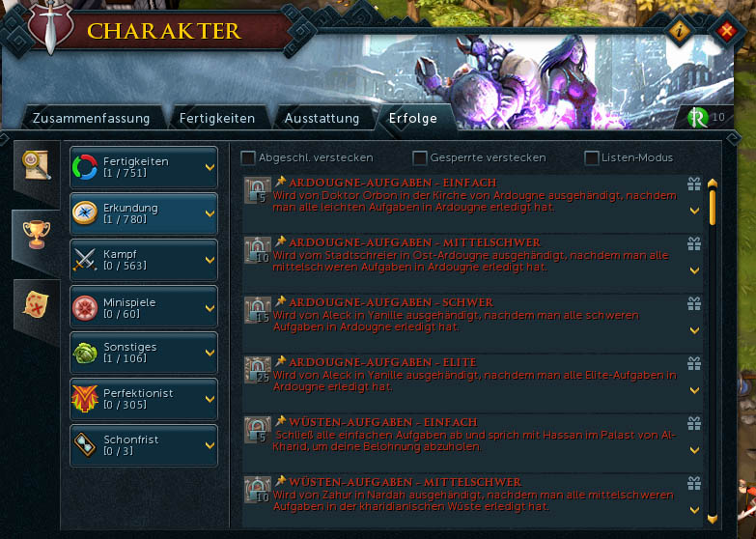The height and width of the screenshot is (539, 756).
Task: Enable Listen-Modus checkbox
Action: point(591,157)
